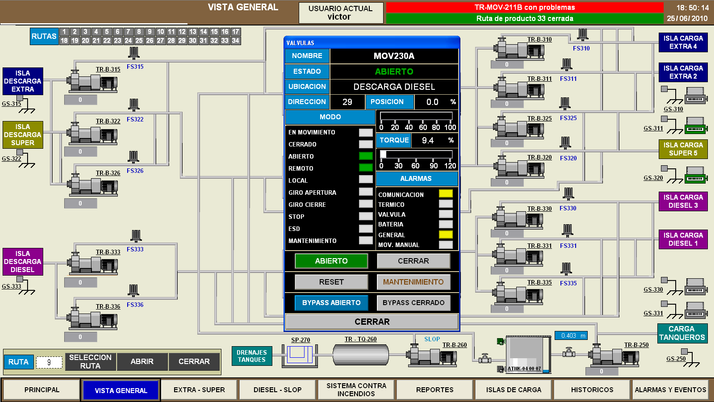The image size is (714, 402).
Task: Click the tank level indicator graphic
Action: coord(527,354)
